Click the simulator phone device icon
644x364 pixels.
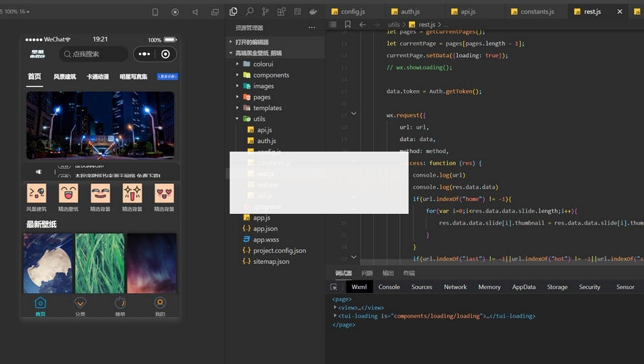pyautogui.click(x=155, y=12)
